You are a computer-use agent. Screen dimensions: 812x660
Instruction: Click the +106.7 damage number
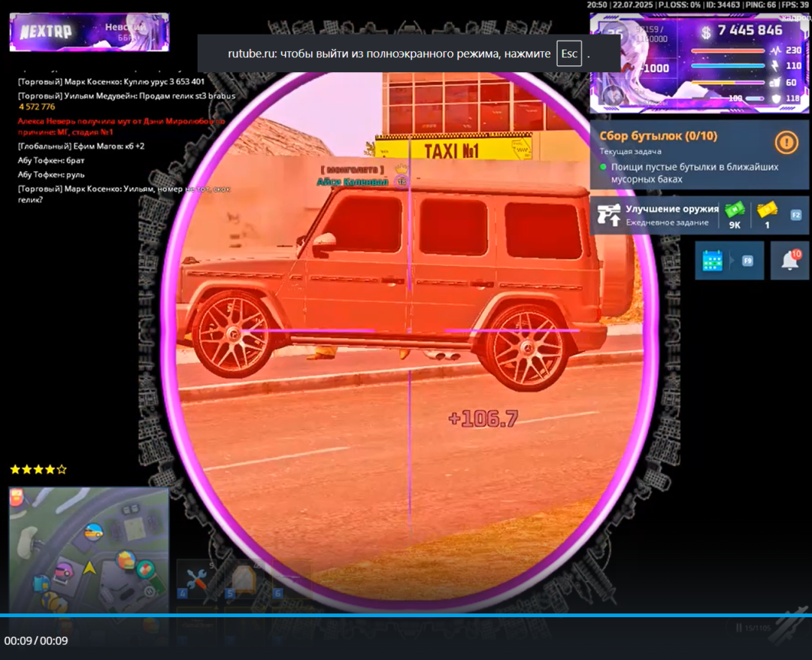tap(483, 419)
